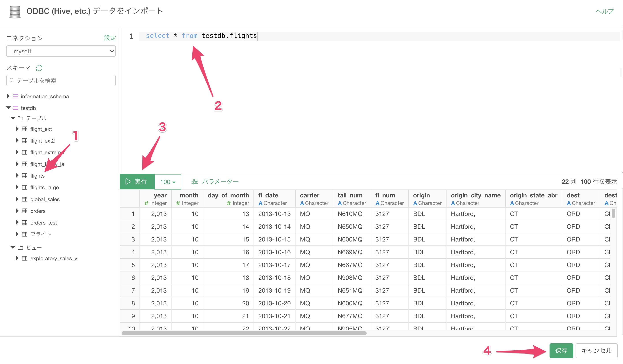This screenshot has width=623, height=364.
Task: Open the 100 row limit dropdown
Action: pyautogui.click(x=168, y=182)
